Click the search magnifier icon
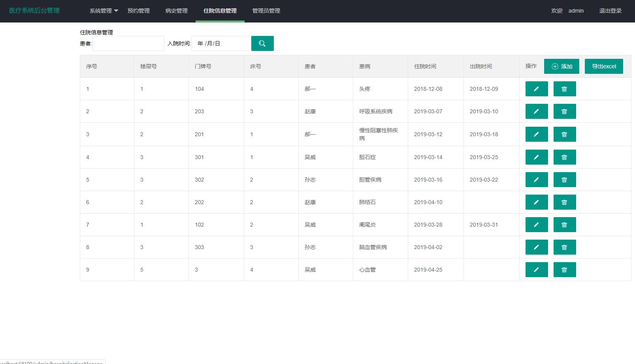Viewport: 635px width, 364px height. 262,43
